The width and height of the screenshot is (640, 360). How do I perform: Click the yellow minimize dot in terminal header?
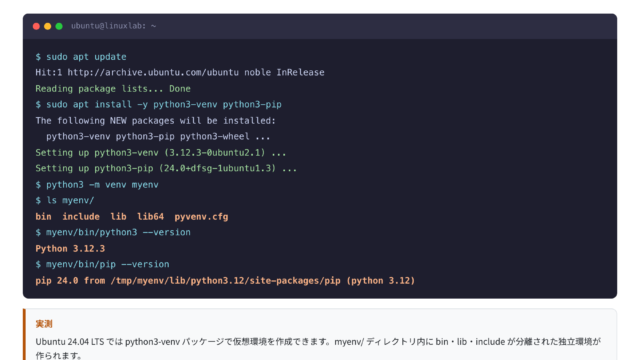point(47,26)
